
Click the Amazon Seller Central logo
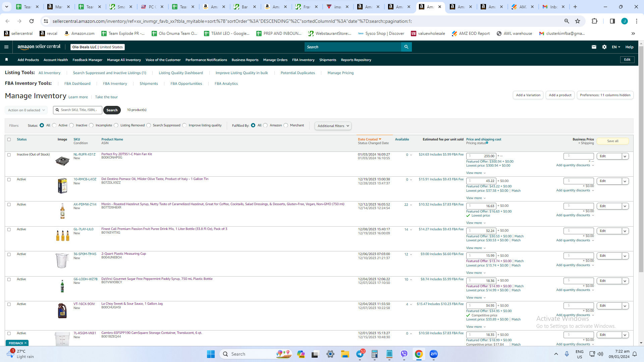click(x=39, y=47)
